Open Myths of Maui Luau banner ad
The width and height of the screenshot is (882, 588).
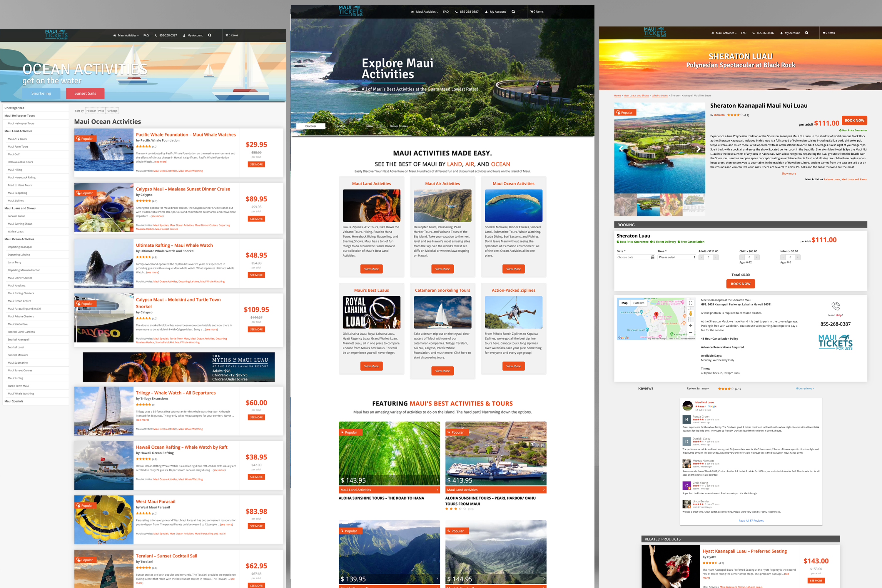tap(178, 367)
